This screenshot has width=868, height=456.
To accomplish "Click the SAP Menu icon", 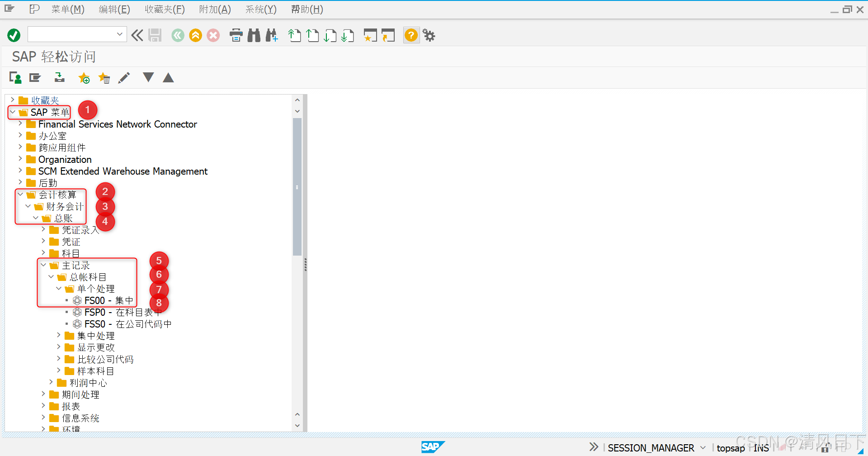I will 35,78.
